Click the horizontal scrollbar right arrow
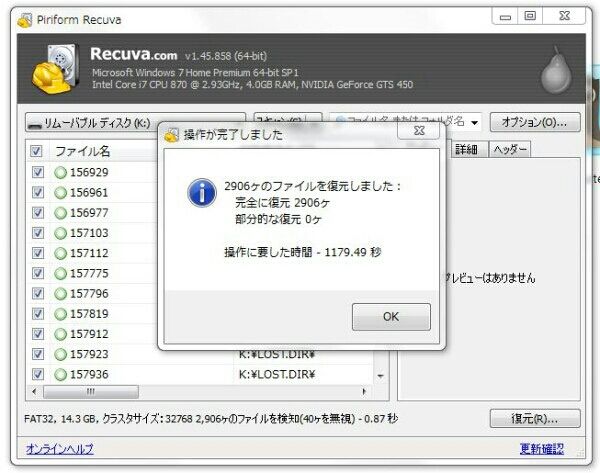Viewport: 600px width, 473px height. tap(364, 391)
